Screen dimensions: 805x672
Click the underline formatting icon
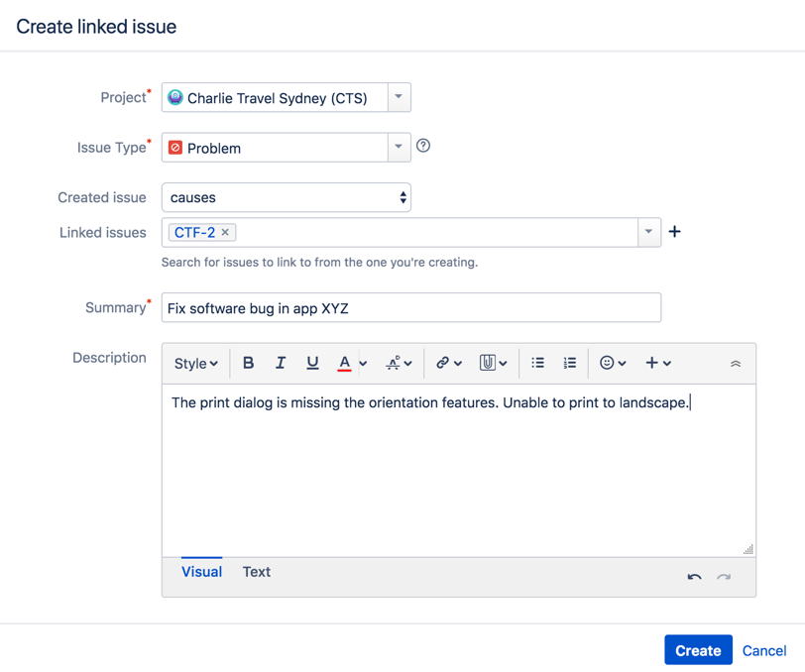312,363
